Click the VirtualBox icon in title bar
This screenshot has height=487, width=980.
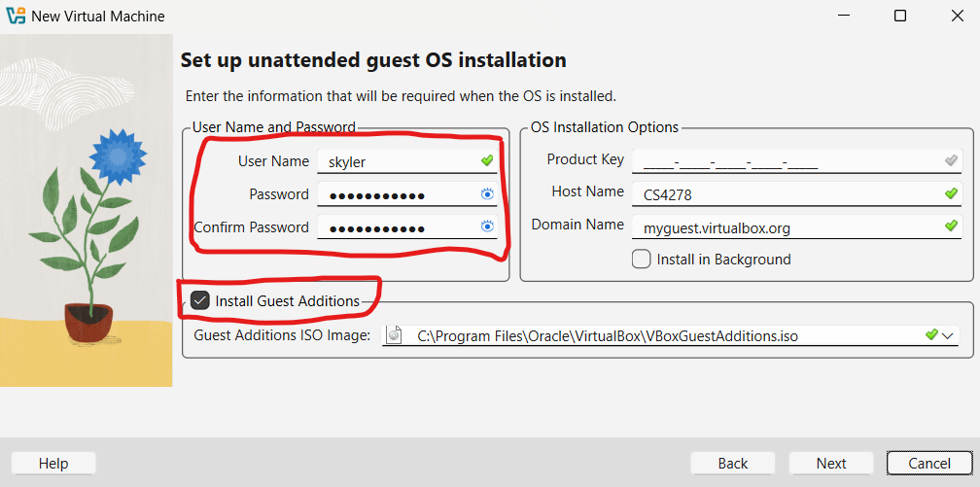15,16
